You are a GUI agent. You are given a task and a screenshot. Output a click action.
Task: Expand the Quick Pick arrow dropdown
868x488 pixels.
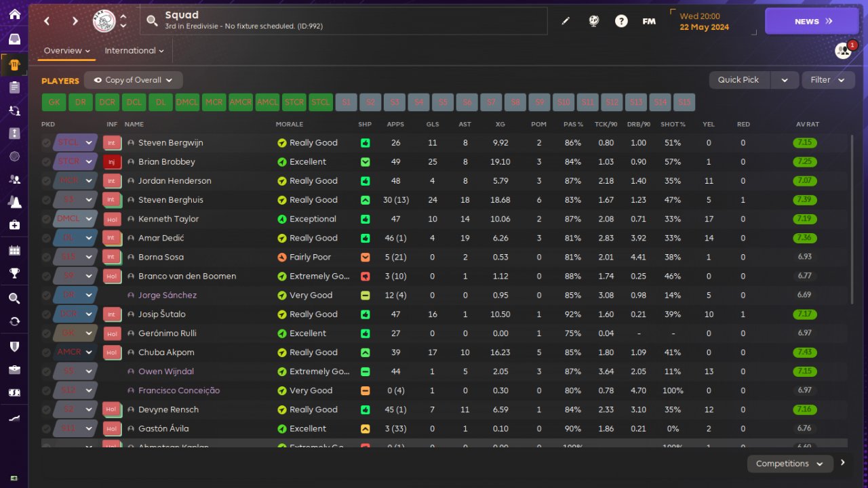[785, 80]
